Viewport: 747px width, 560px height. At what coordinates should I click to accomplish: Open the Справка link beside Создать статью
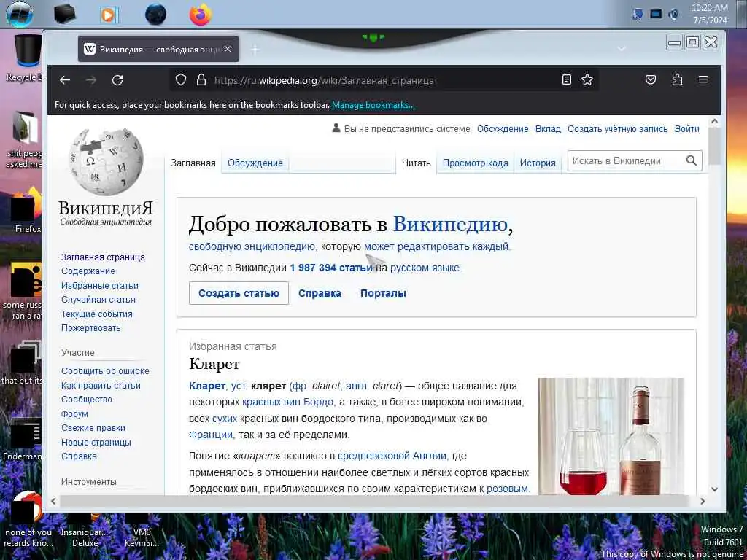(320, 293)
